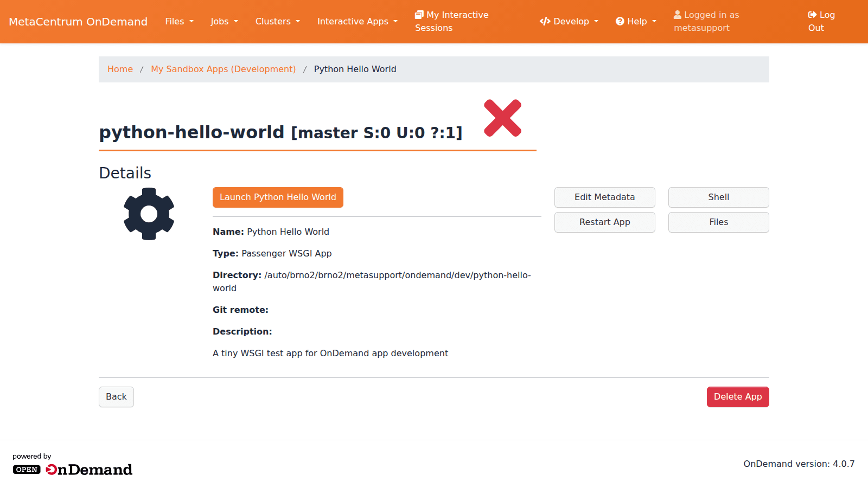Click the red X status icon
Screen dimensions: 868x488
coord(503,118)
